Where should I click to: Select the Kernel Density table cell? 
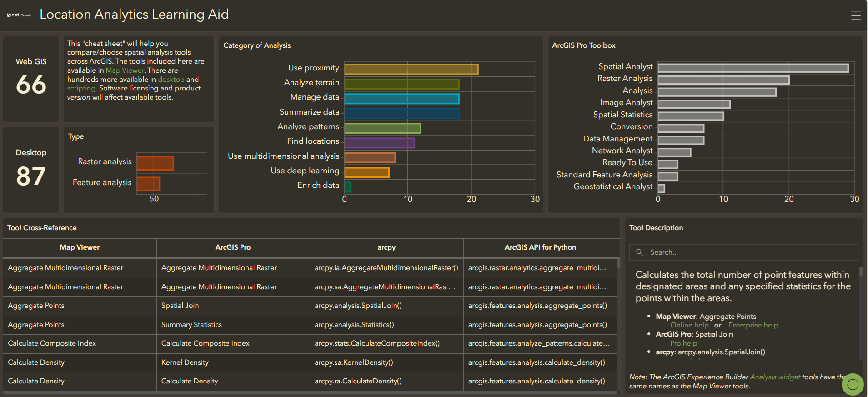[233, 362]
